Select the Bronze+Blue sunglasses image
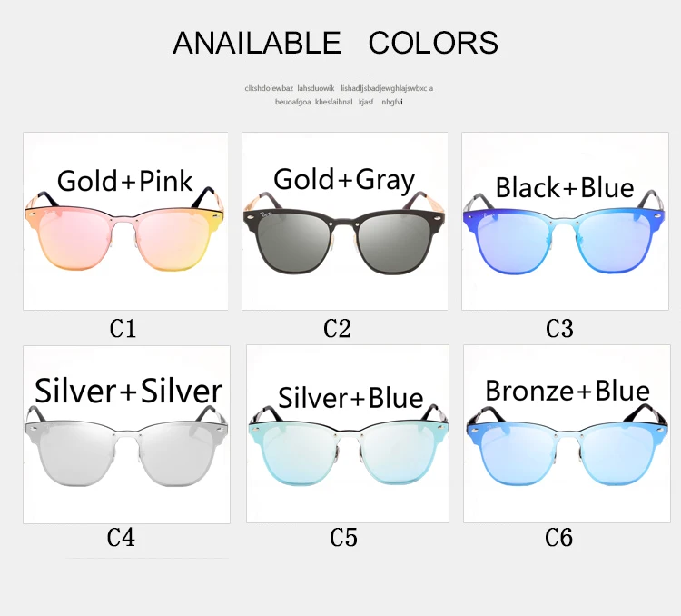This screenshot has height=616, width=681. point(567,434)
